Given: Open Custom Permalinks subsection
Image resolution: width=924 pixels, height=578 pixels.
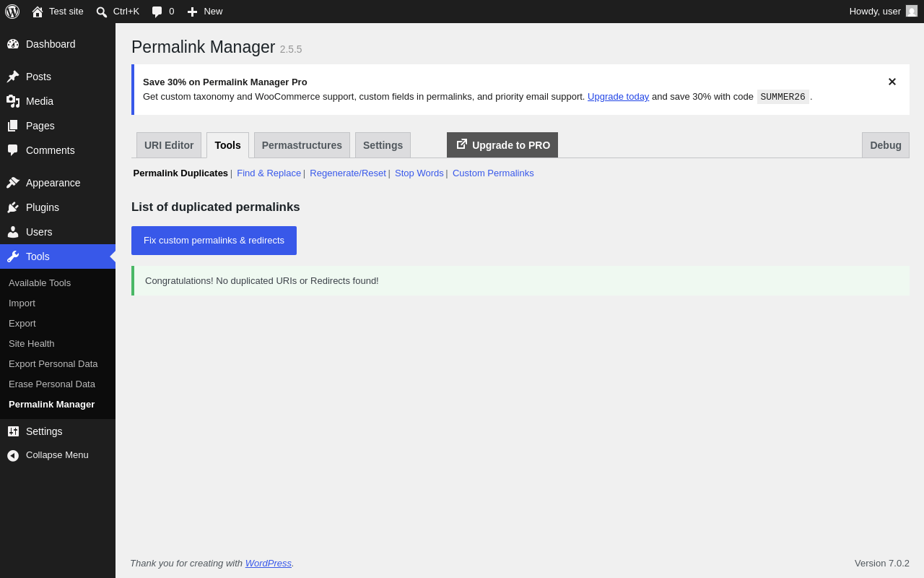Looking at the screenshot, I should point(493,173).
